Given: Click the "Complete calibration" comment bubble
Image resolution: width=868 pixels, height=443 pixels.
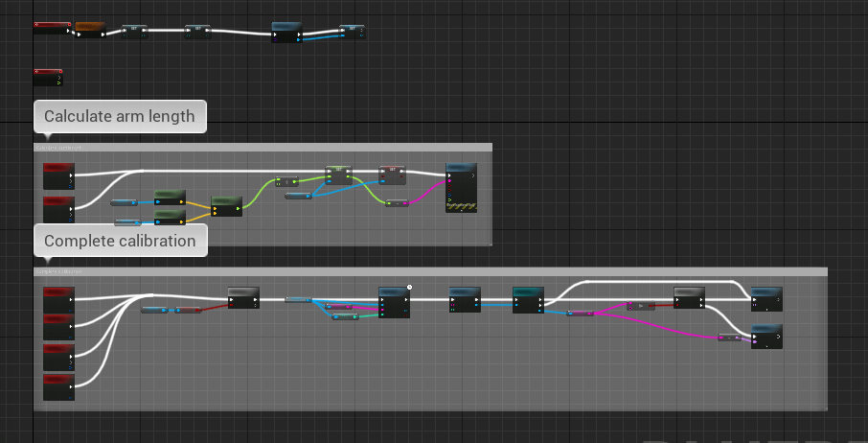Looking at the screenshot, I should pos(120,241).
